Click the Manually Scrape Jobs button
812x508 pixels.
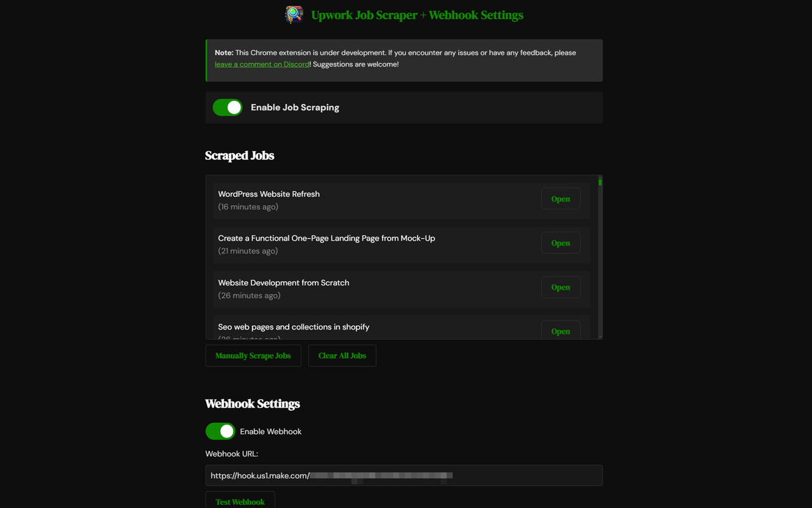point(253,356)
